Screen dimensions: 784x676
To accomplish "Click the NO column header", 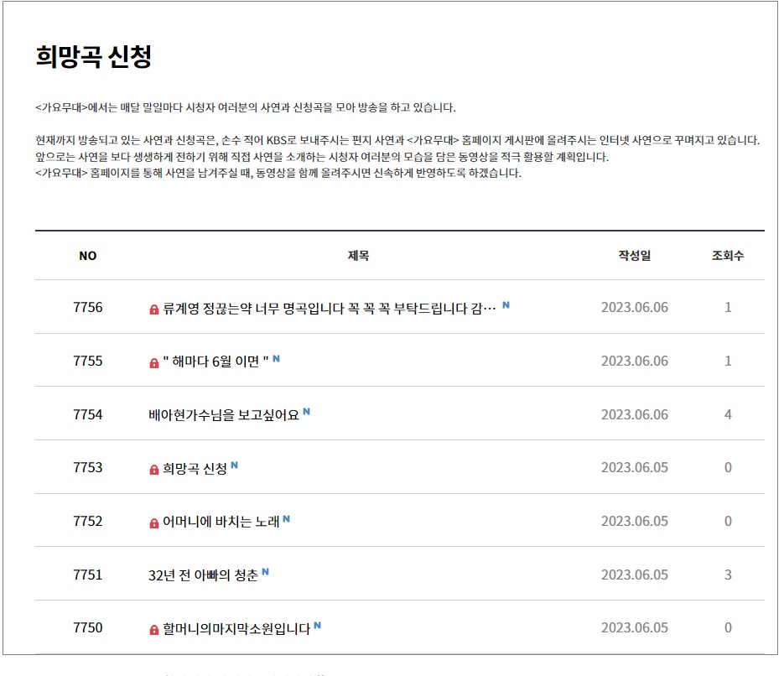I will pos(87,257).
